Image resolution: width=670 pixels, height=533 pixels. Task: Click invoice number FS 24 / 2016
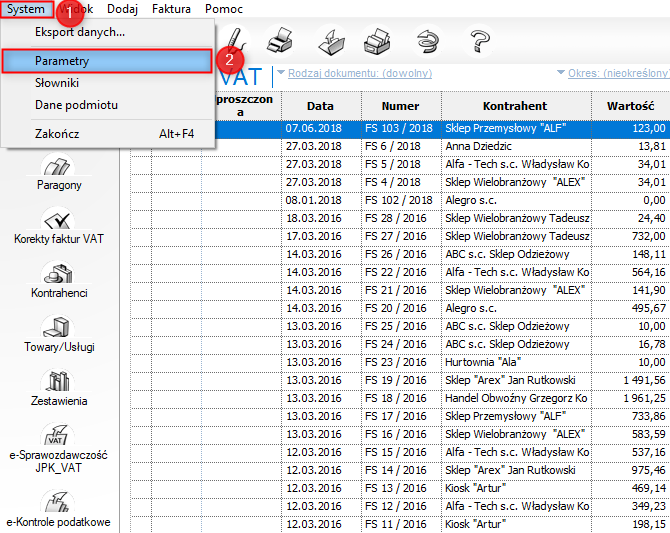(x=396, y=344)
